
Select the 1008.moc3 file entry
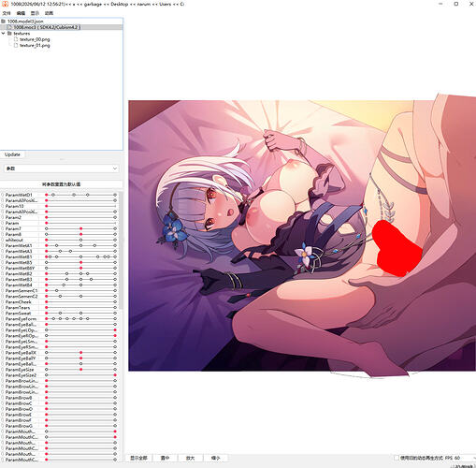[47, 27]
